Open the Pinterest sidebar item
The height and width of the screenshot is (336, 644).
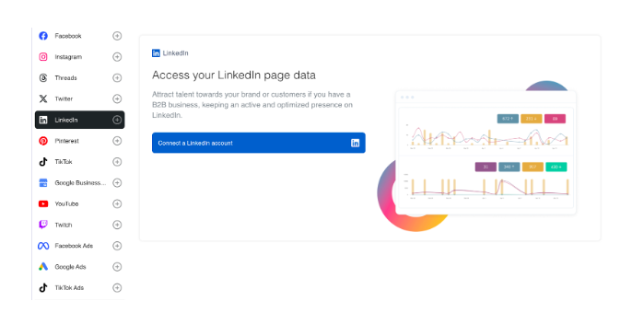pos(79,141)
